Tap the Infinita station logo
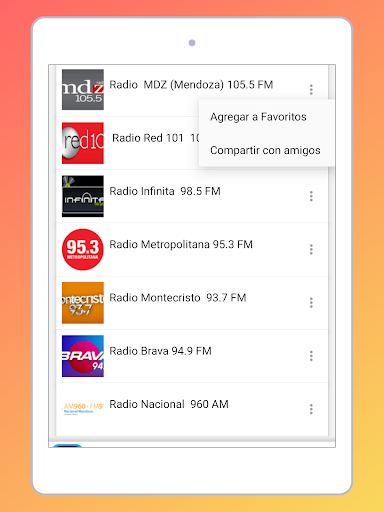The width and height of the screenshot is (384, 512). point(83,196)
